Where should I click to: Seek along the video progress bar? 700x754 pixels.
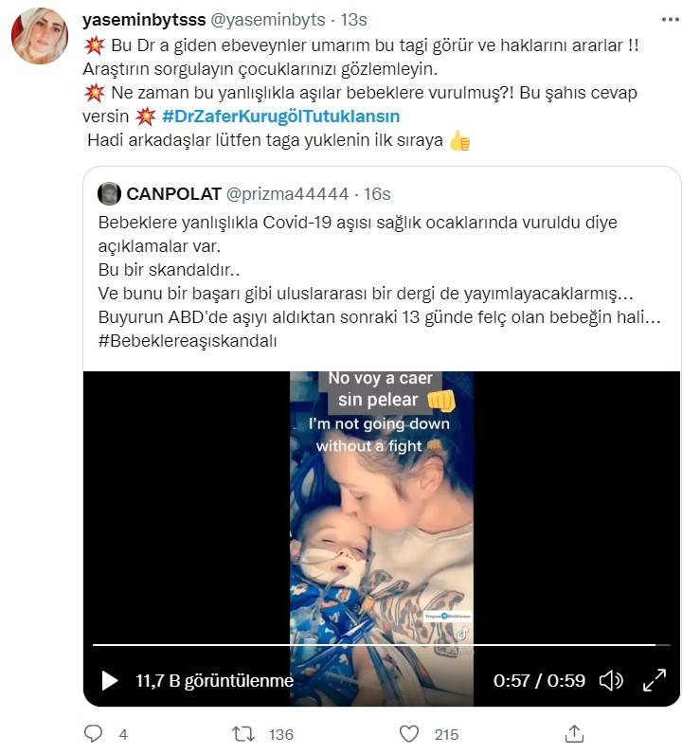pos(381,644)
